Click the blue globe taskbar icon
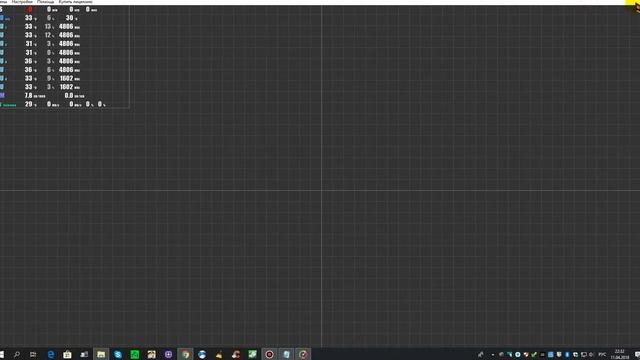 click(x=202, y=354)
